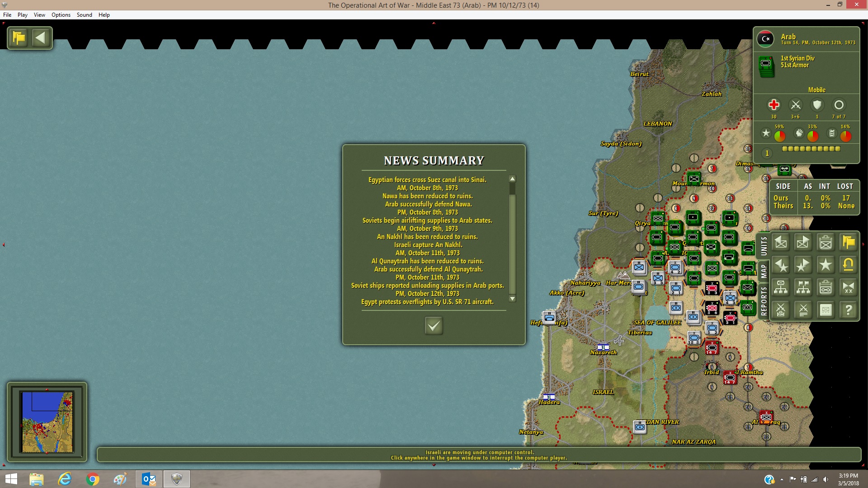Click the star proficiency icon
The image size is (868, 488).
[766, 133]
